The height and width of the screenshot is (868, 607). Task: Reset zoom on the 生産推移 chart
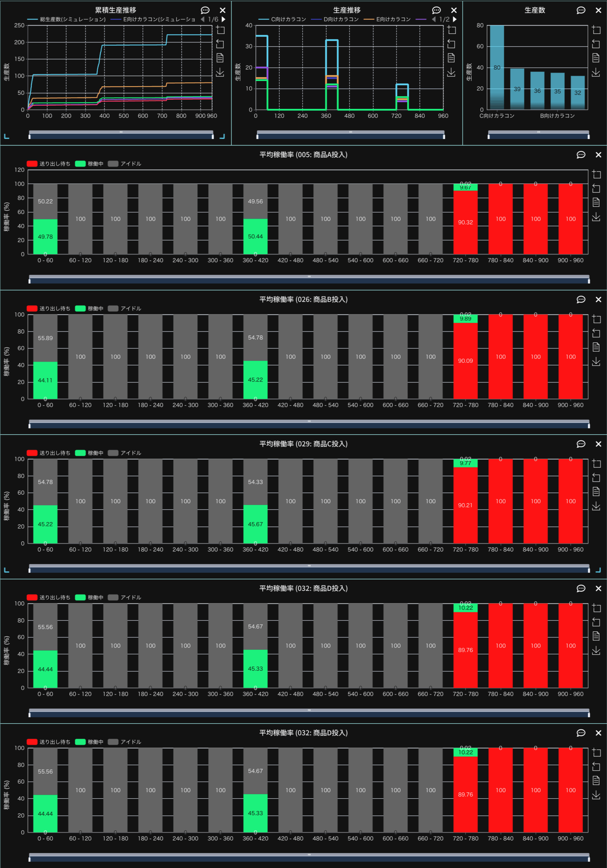451,44
